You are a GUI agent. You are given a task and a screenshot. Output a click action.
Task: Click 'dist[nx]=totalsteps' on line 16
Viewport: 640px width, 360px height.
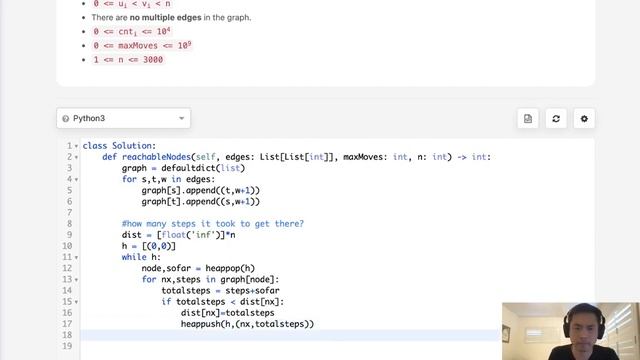click(x=228, y=313)
